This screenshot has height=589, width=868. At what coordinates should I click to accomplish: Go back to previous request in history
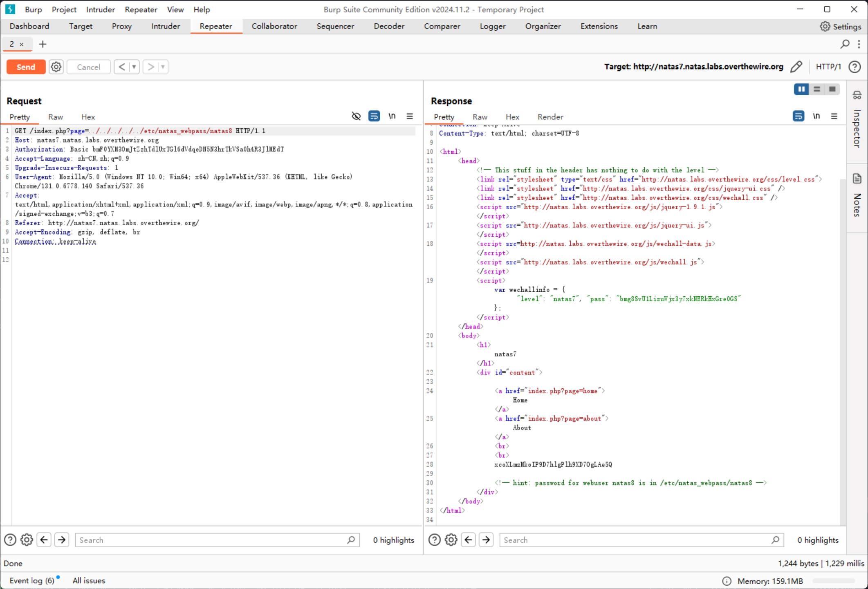click(121, 67)
